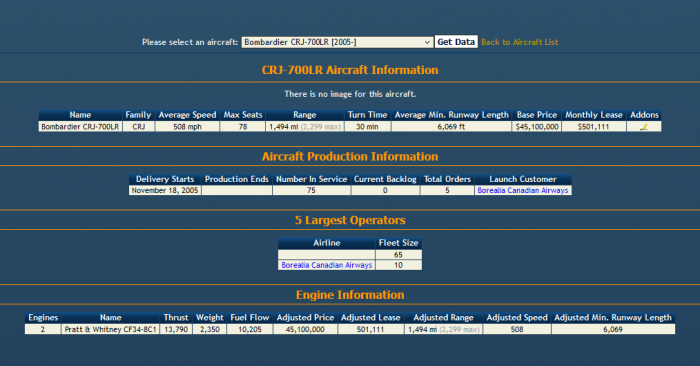This screenshot has height=366, width=700.
Task: Click the 508 mph average speed value
Action: 188,127
